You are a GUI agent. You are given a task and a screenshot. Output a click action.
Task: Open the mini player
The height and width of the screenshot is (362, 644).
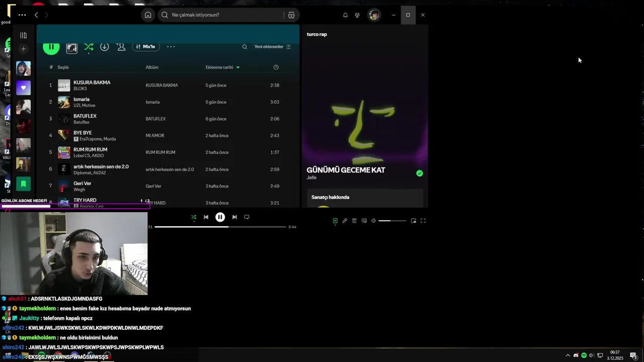(x=414, y=221)
